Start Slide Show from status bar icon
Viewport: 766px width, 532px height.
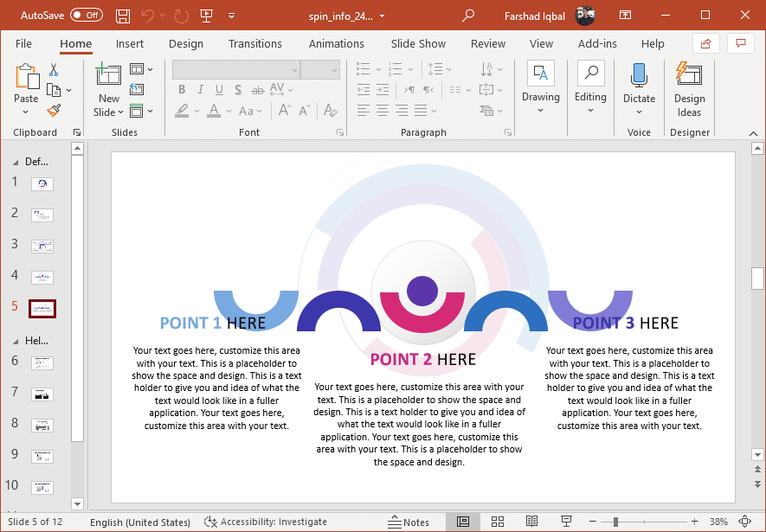[x=566, y=522]
